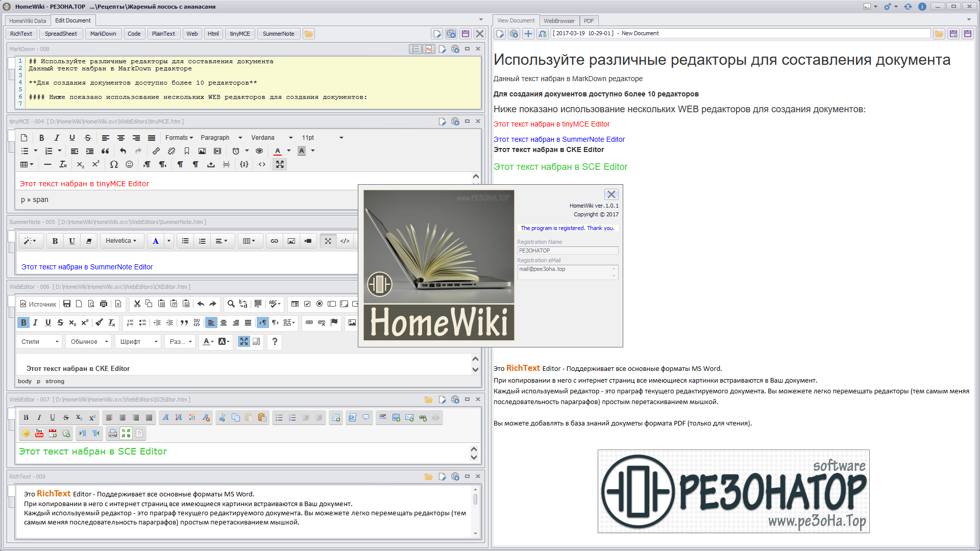Open the Обычное format dropdown in CKEditor
This screenshot has height=551, width=980.
tap(89, 342)
